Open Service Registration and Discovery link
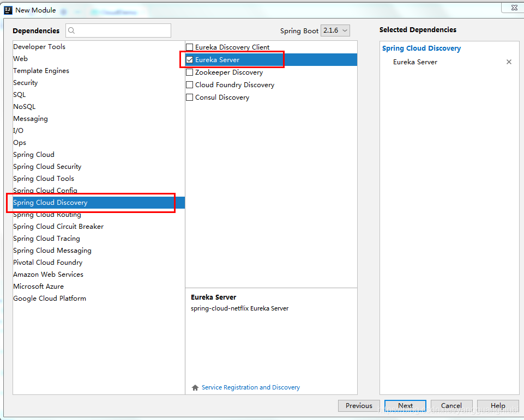The image size is (524, 420). pos(251,387)
